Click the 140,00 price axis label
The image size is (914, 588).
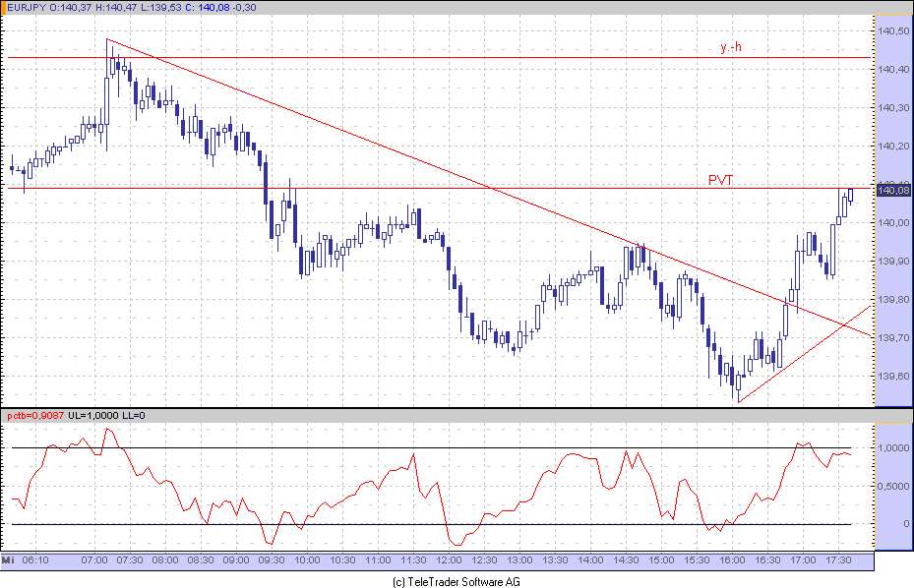coord(892,223)
